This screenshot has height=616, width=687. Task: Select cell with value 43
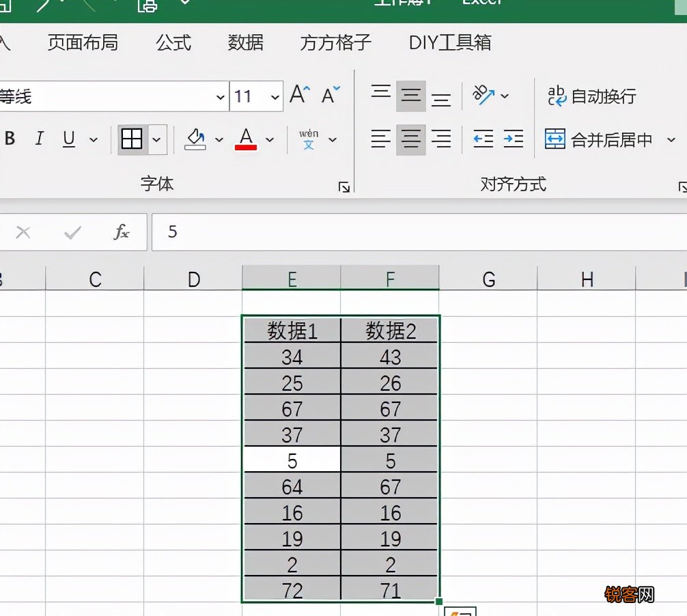tap(390, 356)
